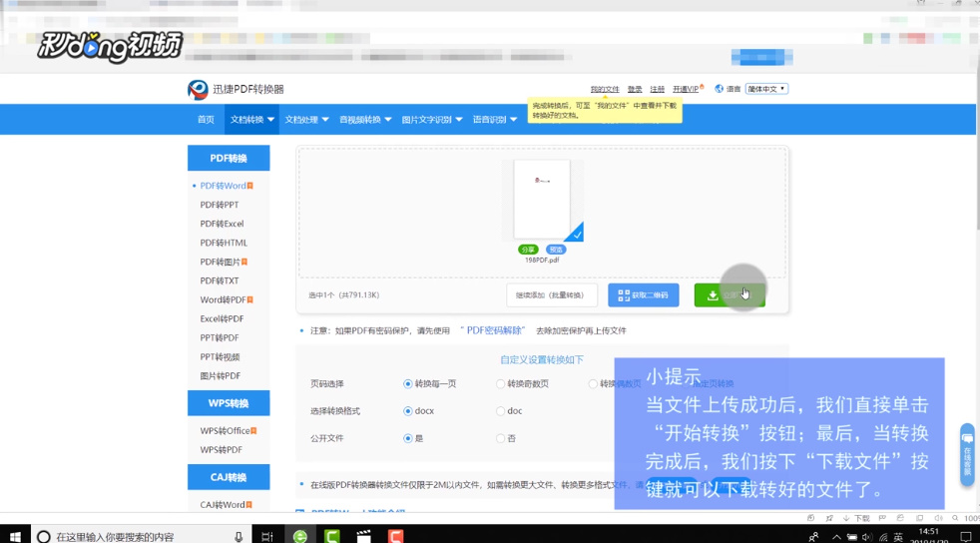Click the CAJ转换 section header
This screenshot has height=543, width=980.
[229, 477]
